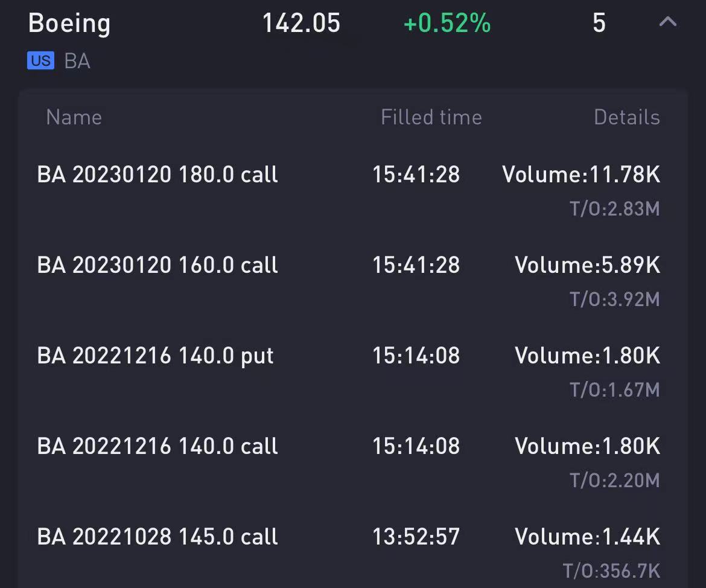Open BA 20221028 145.0 call option

(x=157, y=537)
